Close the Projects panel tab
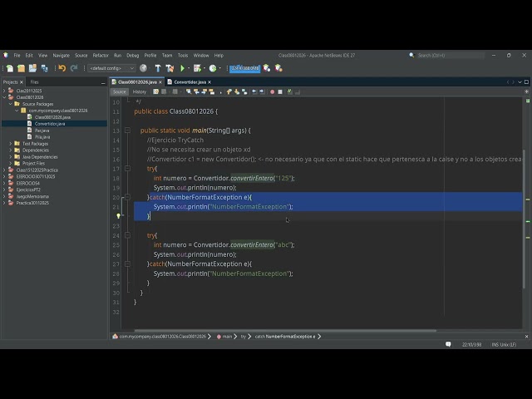Image resolution: width=532 pixels, height=399 pixels. 22,82
